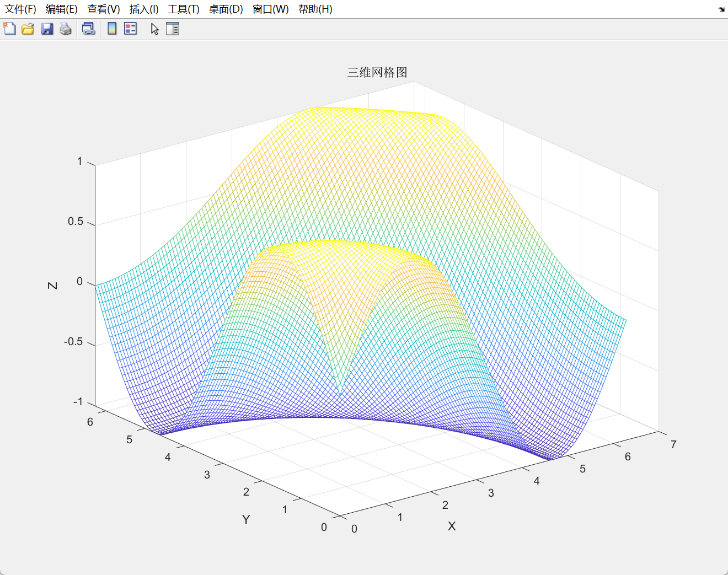The width and height of the screenshot is (728, 575).
Task: Open the 编辑(E) menu
Action: [x=62, y=9]
